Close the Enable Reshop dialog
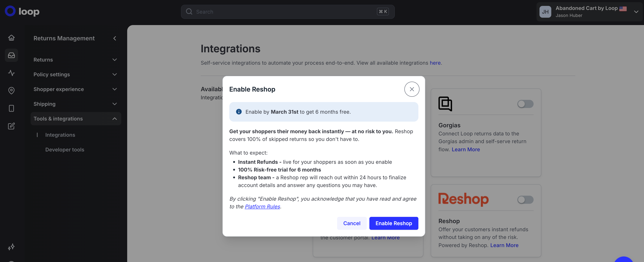Image resolution: width=644 pixels, height=262 pixels. point(412,89)
